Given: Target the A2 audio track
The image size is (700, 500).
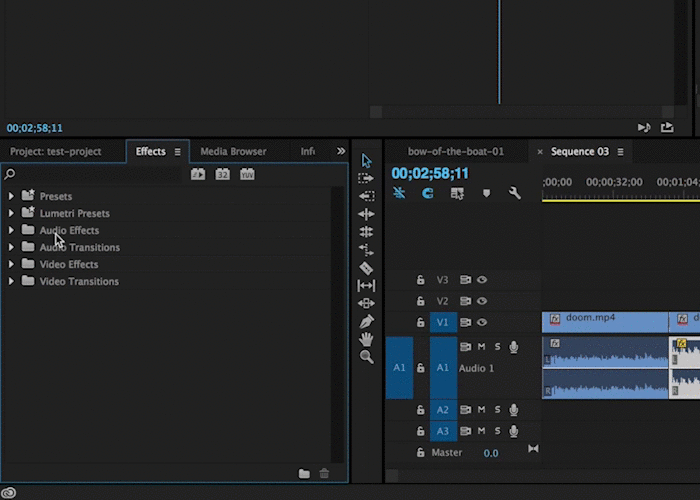Looking at the screenshot, I should pos(443,409).
